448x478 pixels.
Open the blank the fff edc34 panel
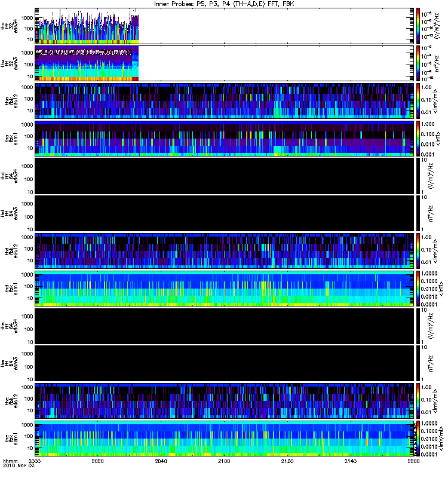click(x=224, y=326)
